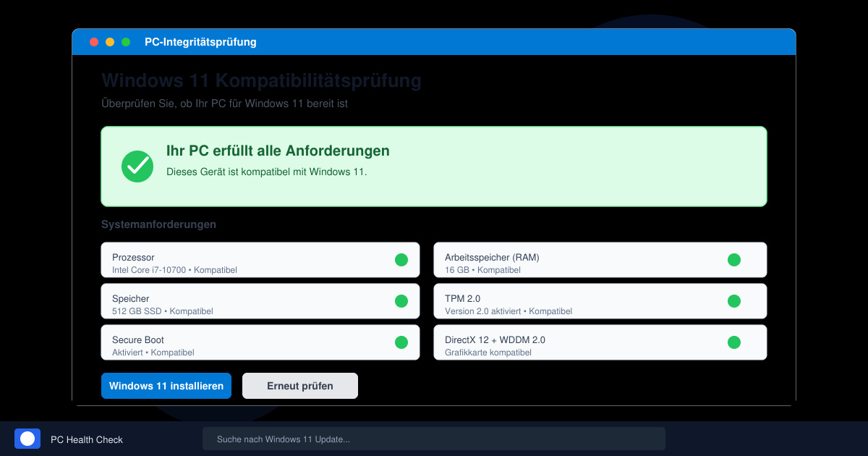Click Dieses Gerät ist kompatibel mit Windows 11 text
This screenshot has height=456, width=868.
267,172
